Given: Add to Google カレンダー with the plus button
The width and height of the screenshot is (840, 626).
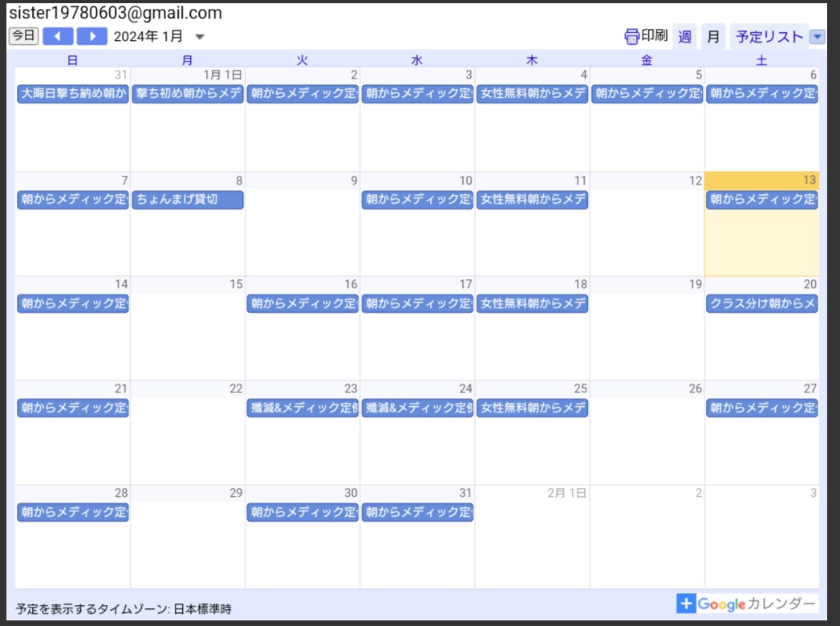Looking at the screenshot, I should tap(686, 603).
